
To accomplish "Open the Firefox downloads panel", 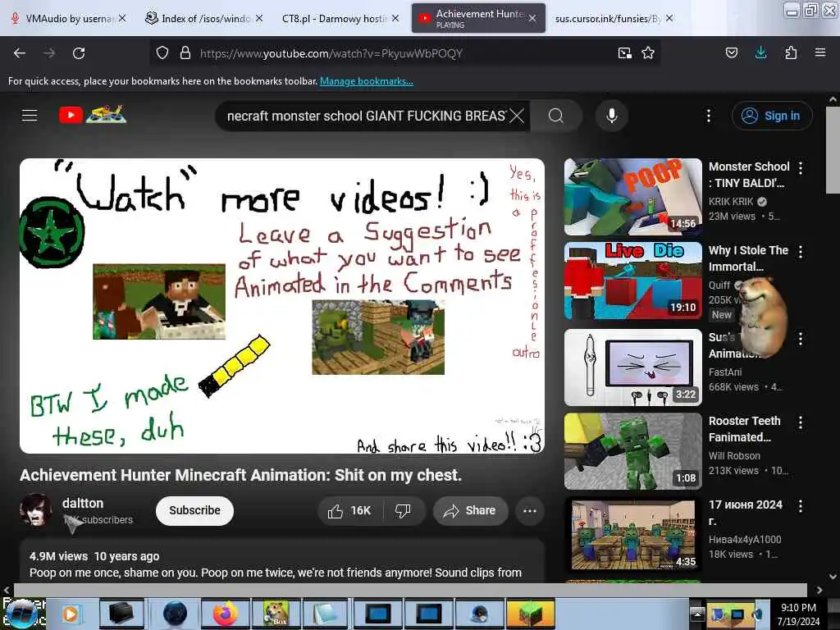I will pyautogui.click(x=760, y=53).
